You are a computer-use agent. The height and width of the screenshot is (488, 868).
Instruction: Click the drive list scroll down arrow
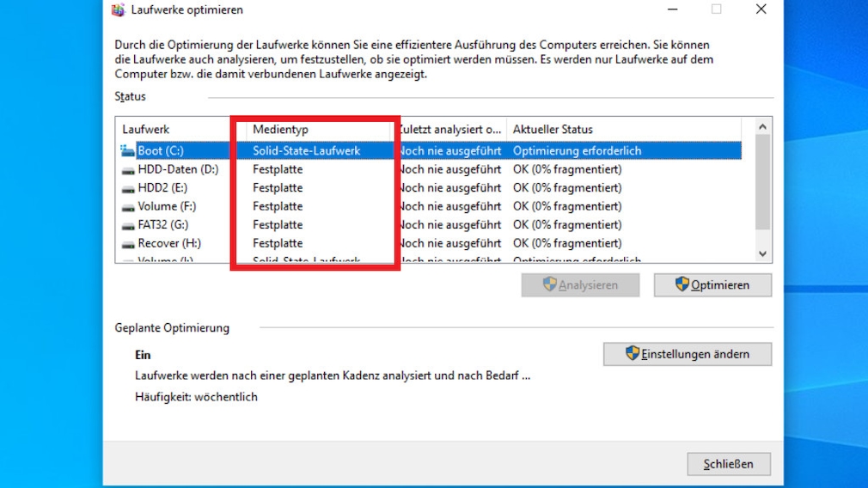coord(761,253)
